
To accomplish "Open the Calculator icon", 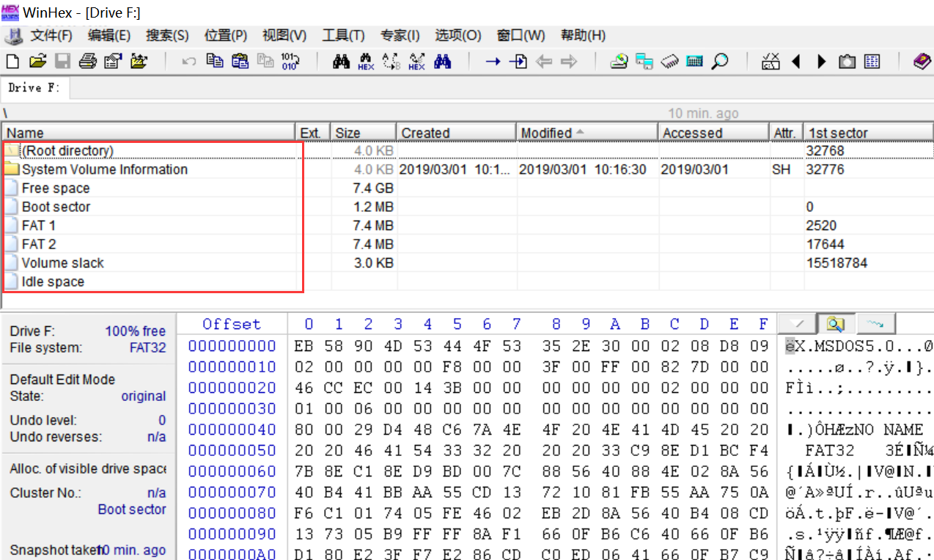I will click(x=695, y=62).
